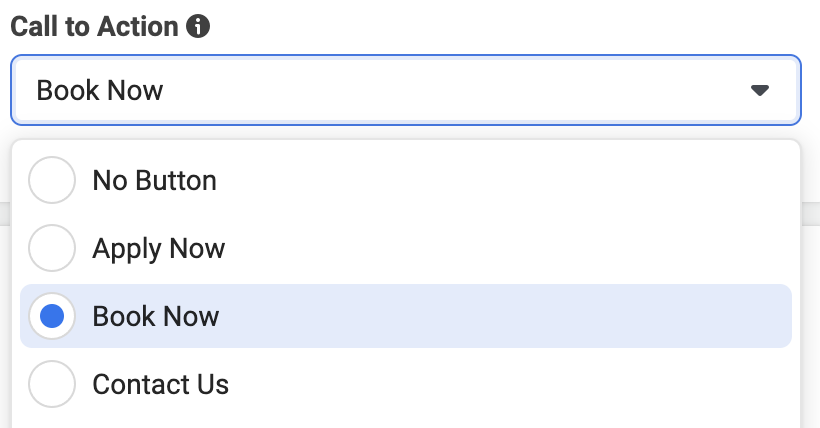The width and height of the screenshot is (820, 428).
Task: Pick the "Contact Us" option label
Action: 160,384
